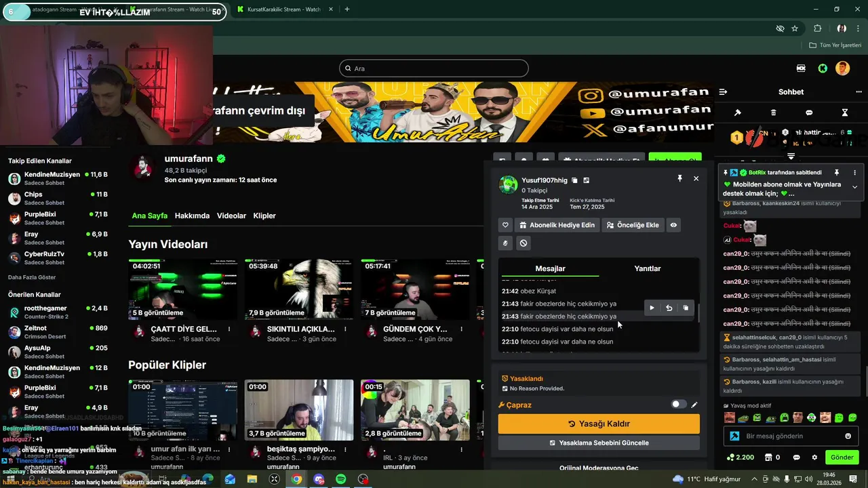This screenshot has height=488, width=868.
Task: Open the SIKINTILI AÇIKLA video thumbnail
Action: coord(299,289)
